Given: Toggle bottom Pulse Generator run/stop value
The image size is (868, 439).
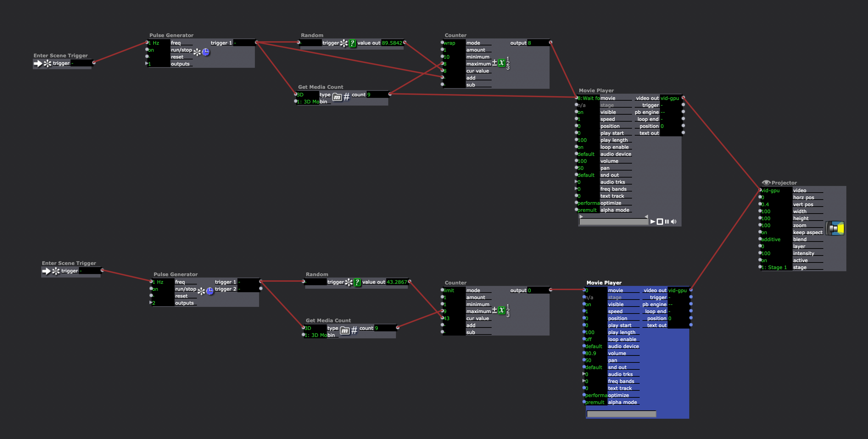Looking at the screenshot, I should pos(163,289).
